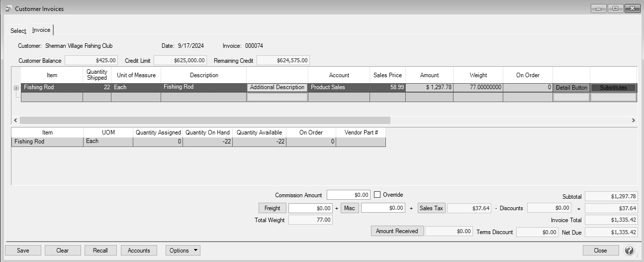
Task: Open the Options dropdown menu
Action: coord(183,251)
